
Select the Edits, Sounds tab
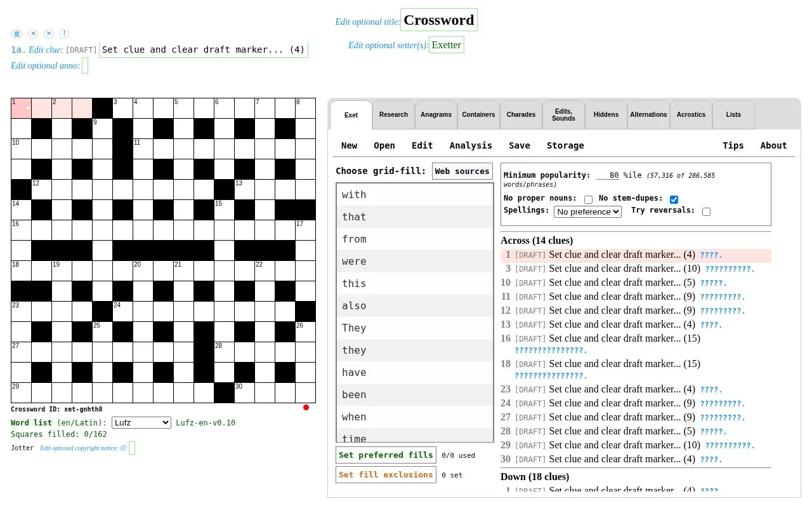click(563, 115)
